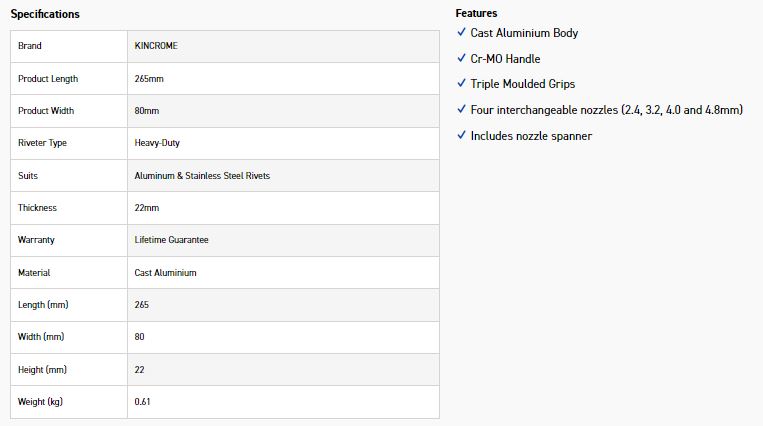Click the Length (mm) row label
The height and width of the screenshot is (426, 763).
[43, 305]
